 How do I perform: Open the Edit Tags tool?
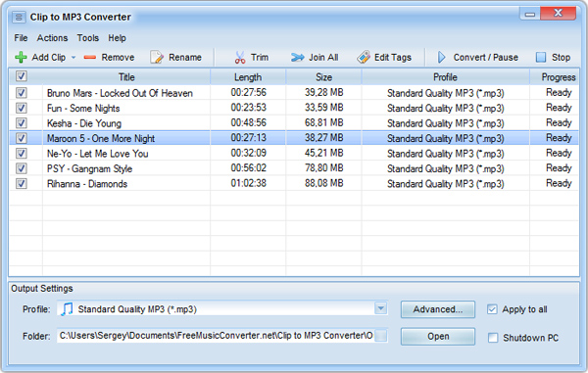tap(364, 58)
